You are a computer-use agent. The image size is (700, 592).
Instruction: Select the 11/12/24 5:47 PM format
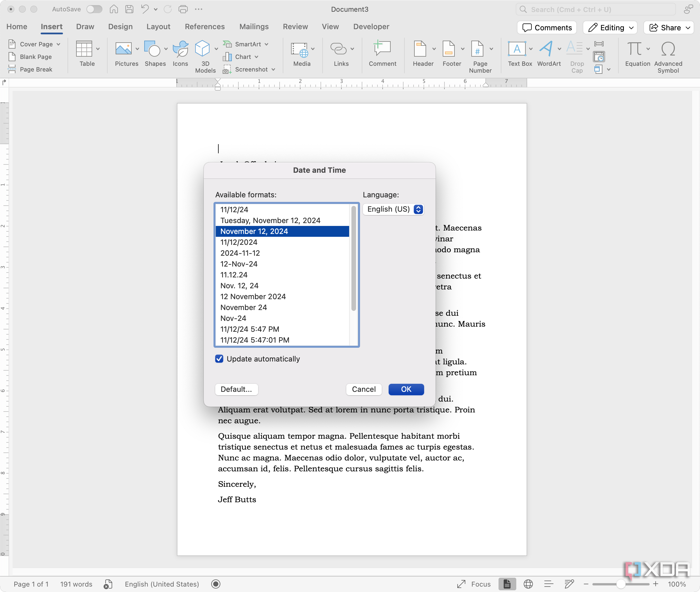tap(282, 329)
